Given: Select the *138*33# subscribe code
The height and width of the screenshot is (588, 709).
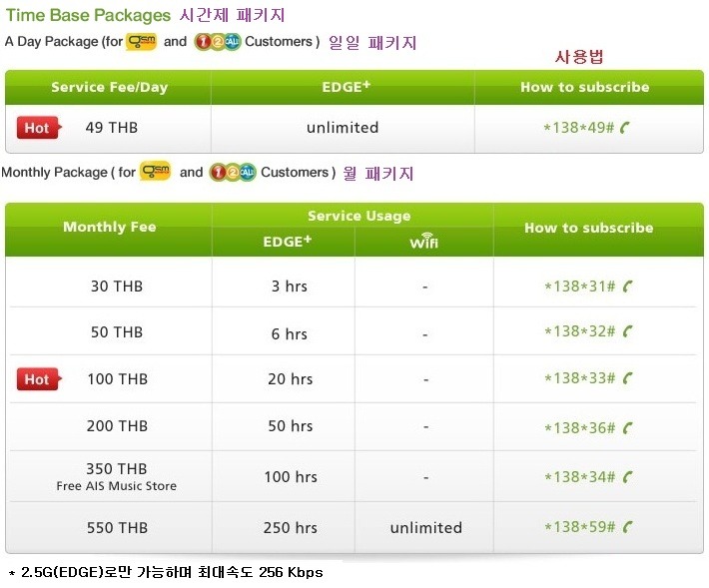Looking at the screenshot, I should tap(580, 378).
